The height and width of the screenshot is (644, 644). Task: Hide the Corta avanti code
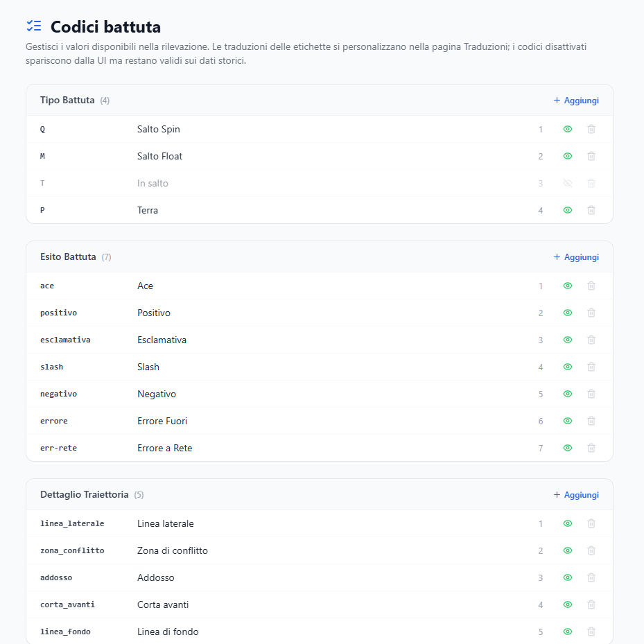(x=568, y=605)
